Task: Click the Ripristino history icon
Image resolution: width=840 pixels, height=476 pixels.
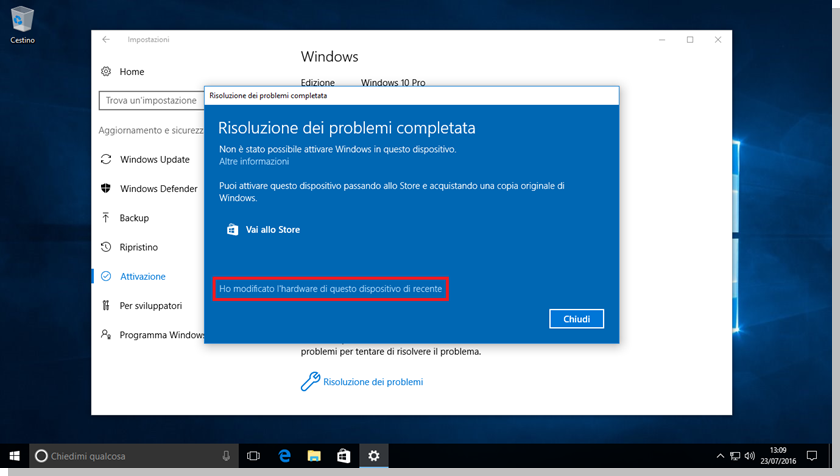Action: pyautogui.click(x=106, y=247)
